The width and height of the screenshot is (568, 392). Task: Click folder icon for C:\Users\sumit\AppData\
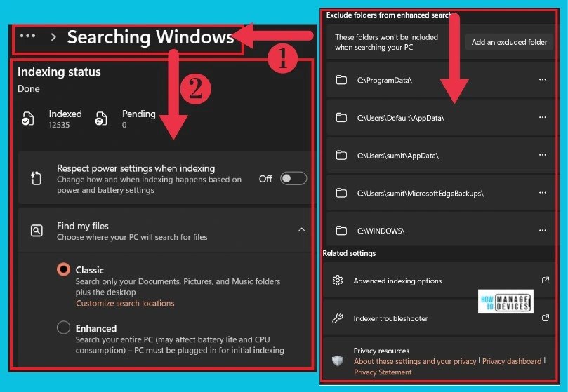click(341, 155)
